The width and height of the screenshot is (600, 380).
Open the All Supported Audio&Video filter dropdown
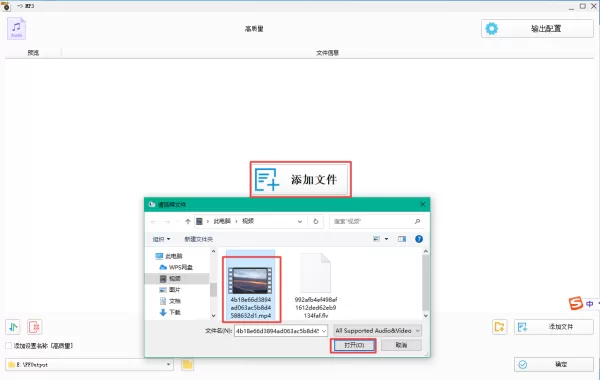pos(377,331)
